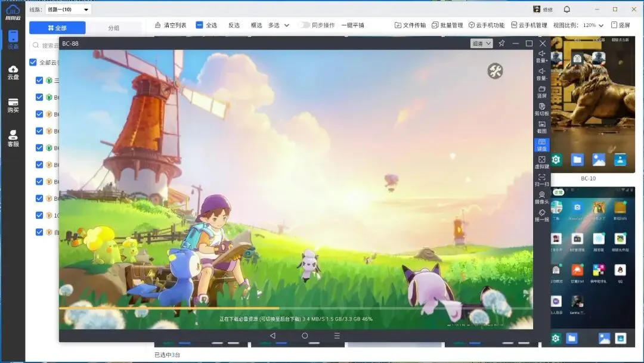Image resolution: width=644 pixels, height=363 pixels.
Task: Click the 川川云 logo
Action: (x=13, y=13)
